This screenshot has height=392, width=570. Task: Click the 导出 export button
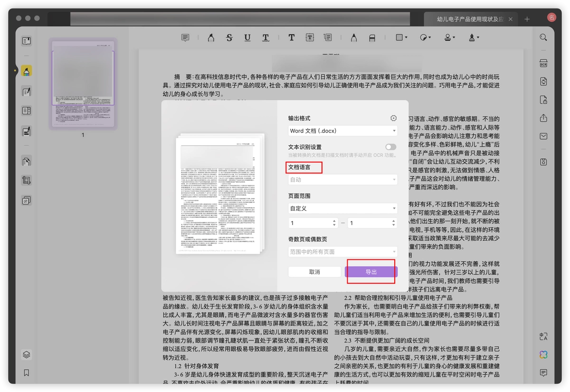[371, 272]
